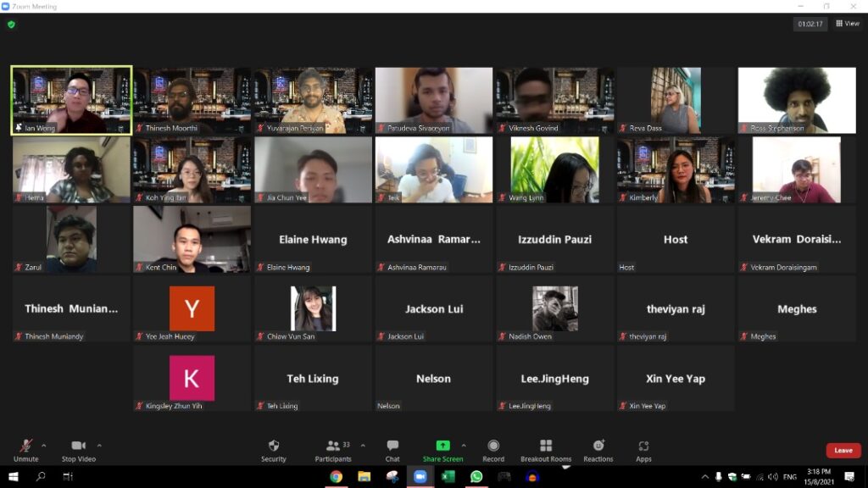This screenshot has width=868, height=488.
Task: Start recording with Record button
Action: tap(493, 446)
